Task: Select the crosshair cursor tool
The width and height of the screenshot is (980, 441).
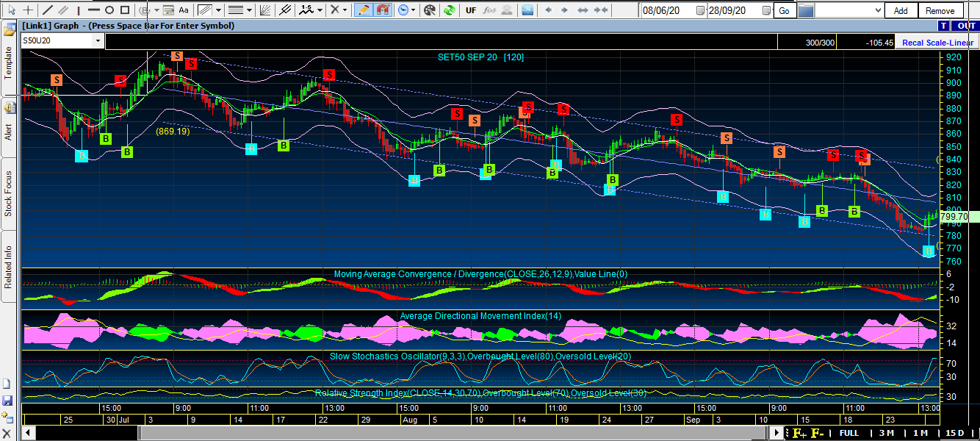Action: [x=28, y=10]
